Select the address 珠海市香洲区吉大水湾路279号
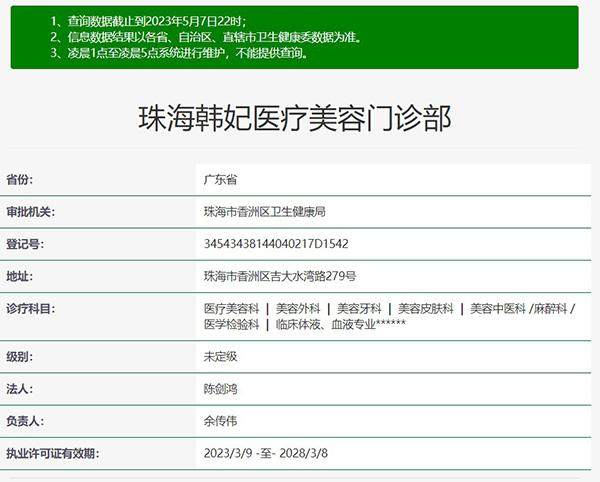This screenshot has height=482, width=600. 280,276
